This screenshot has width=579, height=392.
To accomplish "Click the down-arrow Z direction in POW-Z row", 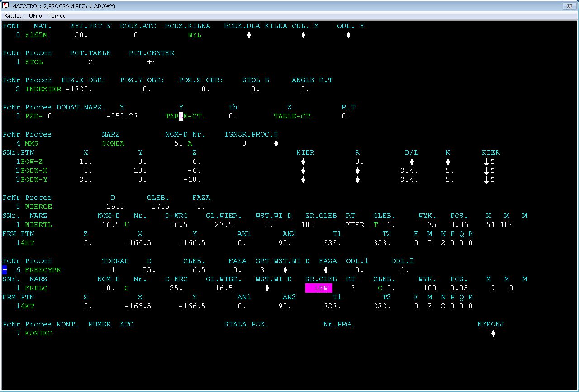I will click(x=489, y=161).
